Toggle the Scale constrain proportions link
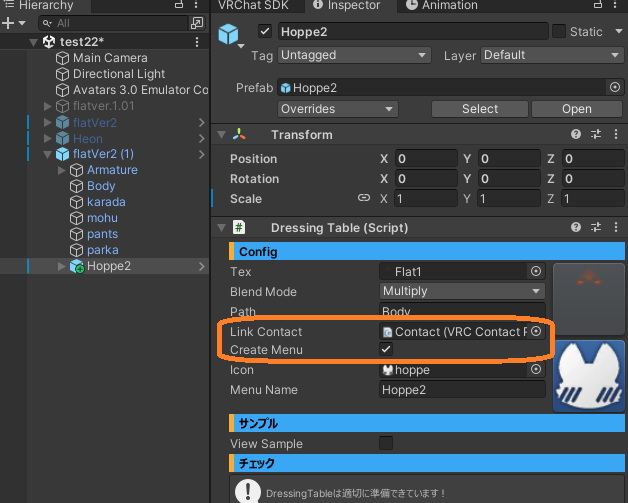This screenshot has height=503, width=628. (364, 198)
